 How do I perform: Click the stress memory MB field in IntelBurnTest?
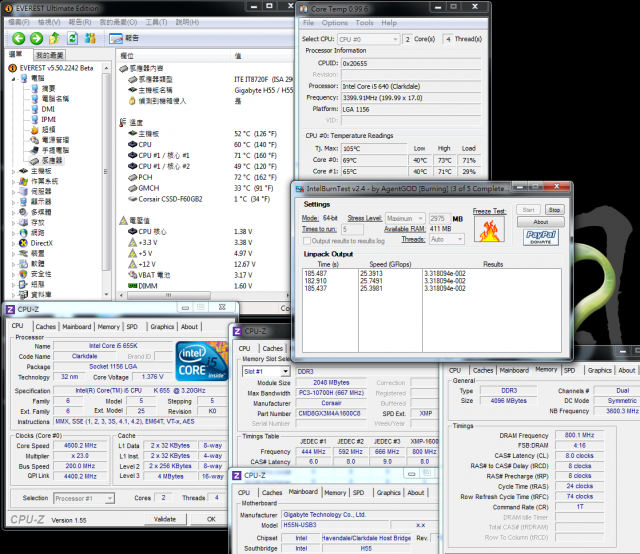pos(440,218)
